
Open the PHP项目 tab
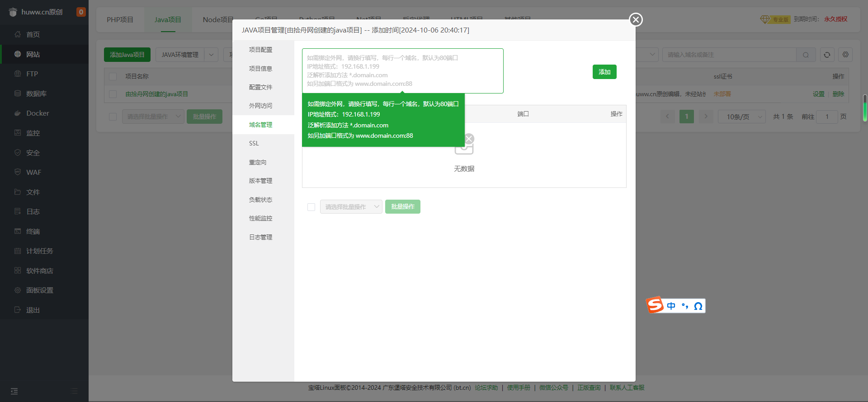120,19
